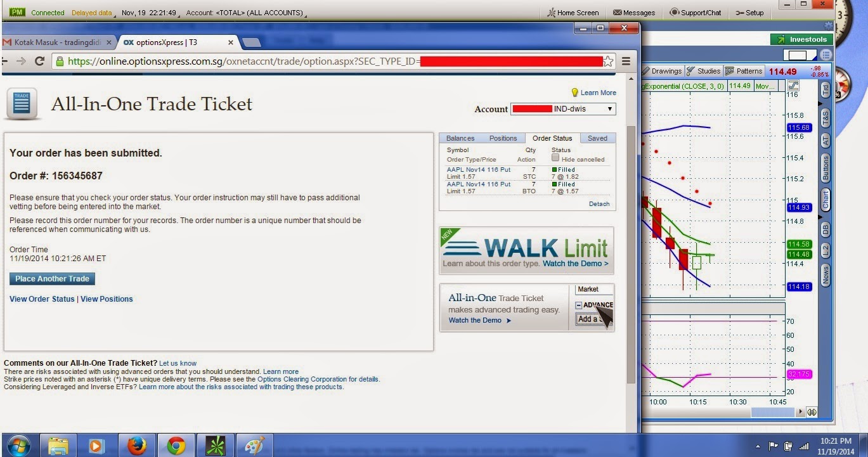Switch to the Balances tab
The width and height of the screenshot is (868, 457).
pyautogui.click(x=460, y=138)
